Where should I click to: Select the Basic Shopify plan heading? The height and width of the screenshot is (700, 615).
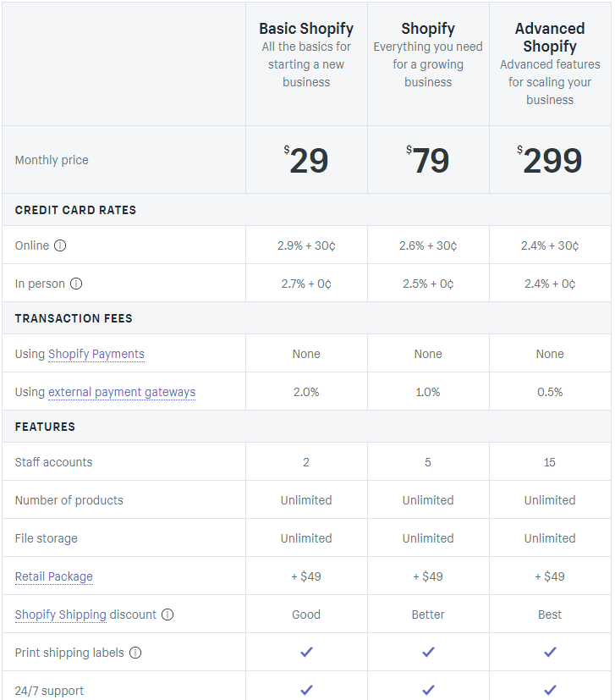click(x=306, y=29)
